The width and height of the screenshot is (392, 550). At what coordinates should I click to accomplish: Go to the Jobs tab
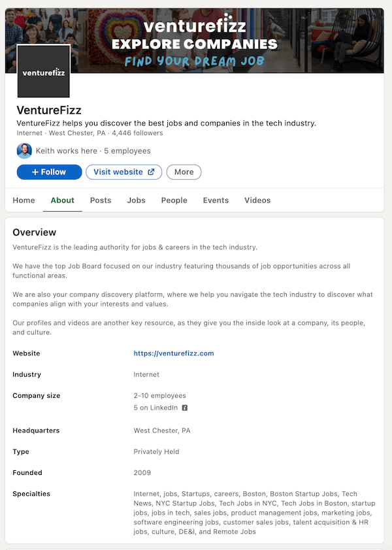[136, 201]
